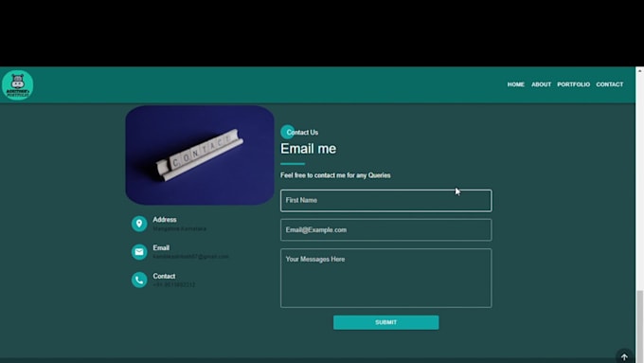The image size is (644, 363).
Task: Click the Address location pin icon
Action: point(139,224)
